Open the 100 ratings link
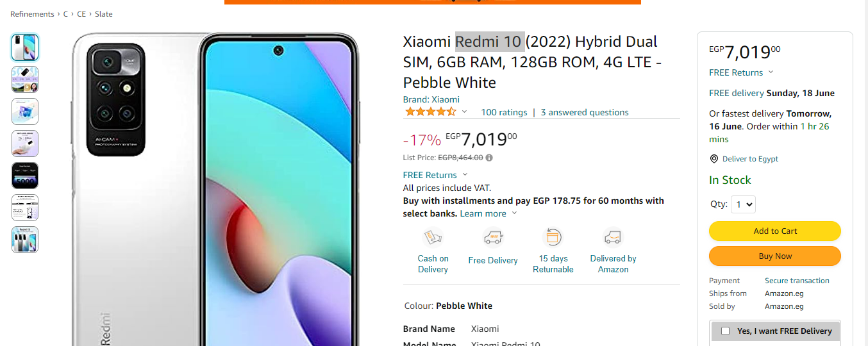 [x=504, y=112]
